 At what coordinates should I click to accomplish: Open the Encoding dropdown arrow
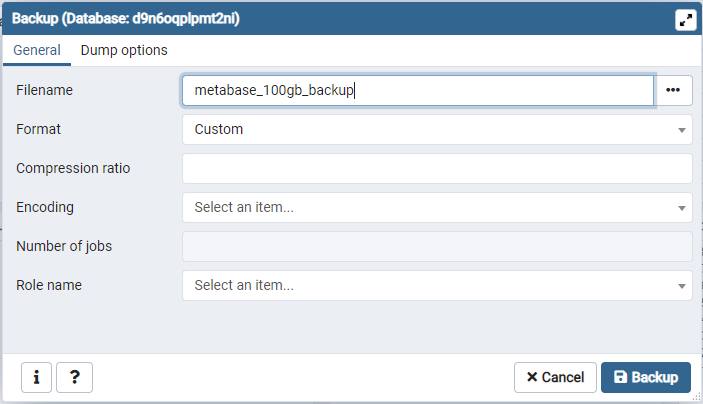tap(681, 208)
